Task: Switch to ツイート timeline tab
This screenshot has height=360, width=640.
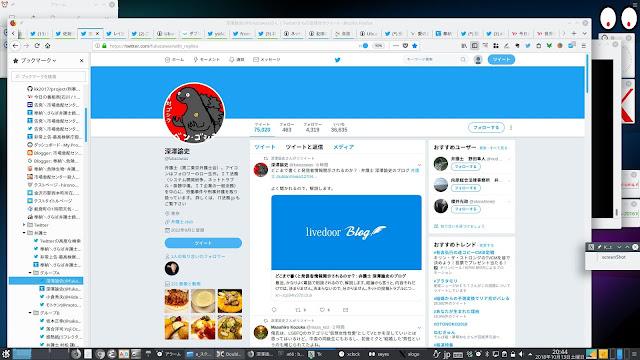Action: click(264, 147)
